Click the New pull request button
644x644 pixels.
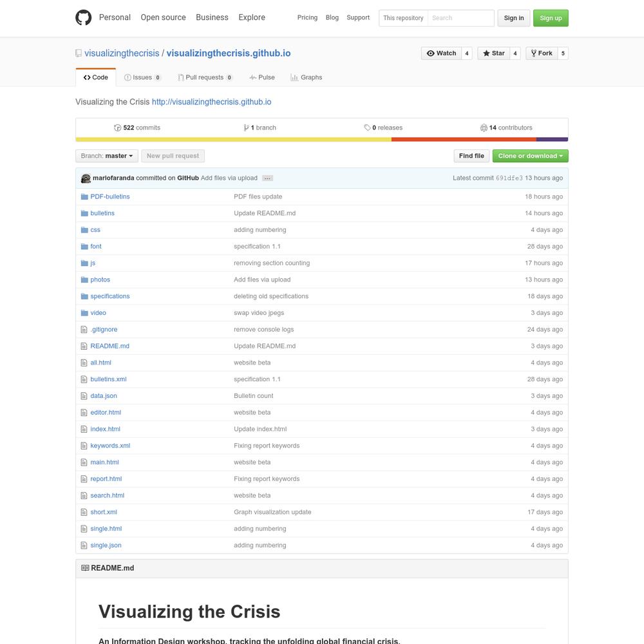point(173,156)
